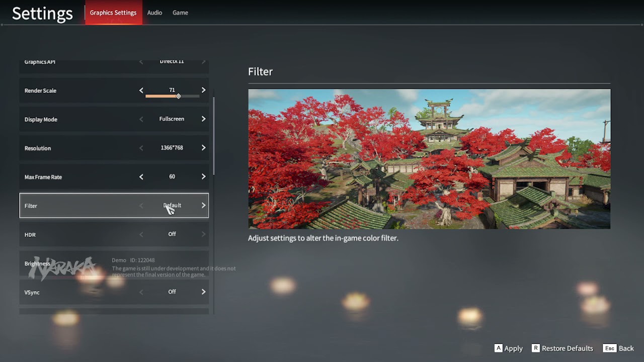The height and width of the screenshot is (362, 644).
Task: Click the 60 frame rate value
Action: tap(172, 176)
